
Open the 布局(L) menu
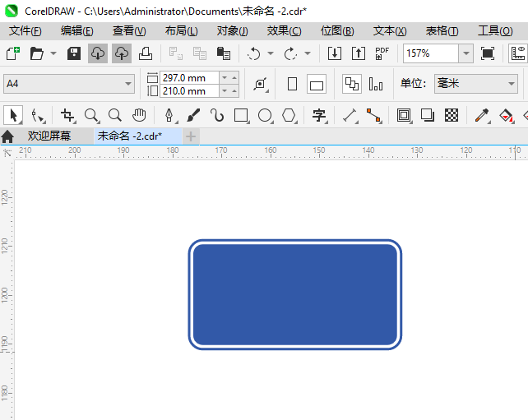pyautogui.click(x=181, y=31)
